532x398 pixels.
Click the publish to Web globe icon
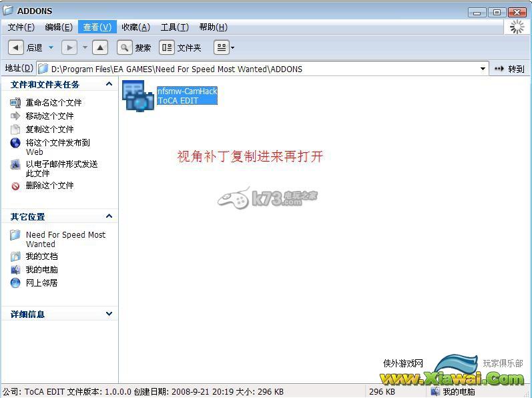pos(15,143)
